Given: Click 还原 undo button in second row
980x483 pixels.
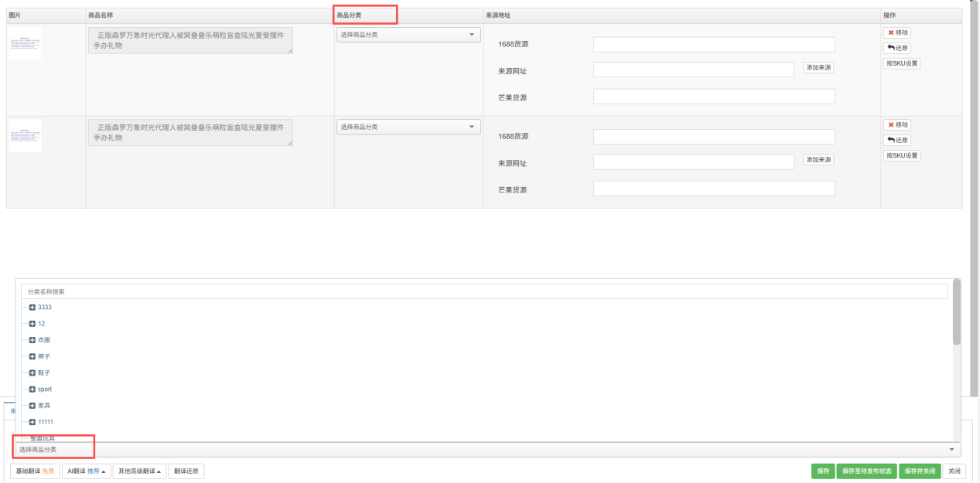Looking at the screenshot, I should pyautogui.click(x=897, y=140).
